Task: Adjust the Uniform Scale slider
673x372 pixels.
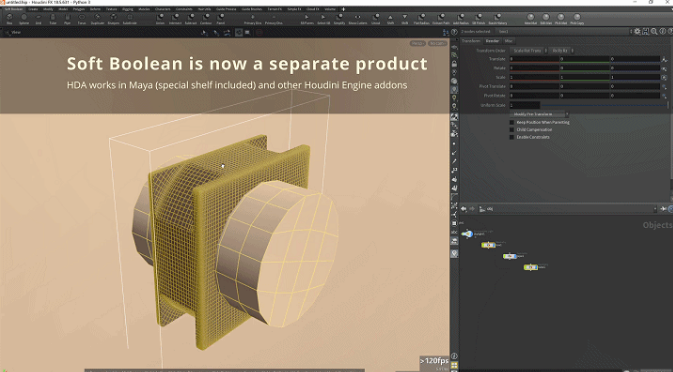Action: pyautogui.click(x=603, y=105)
